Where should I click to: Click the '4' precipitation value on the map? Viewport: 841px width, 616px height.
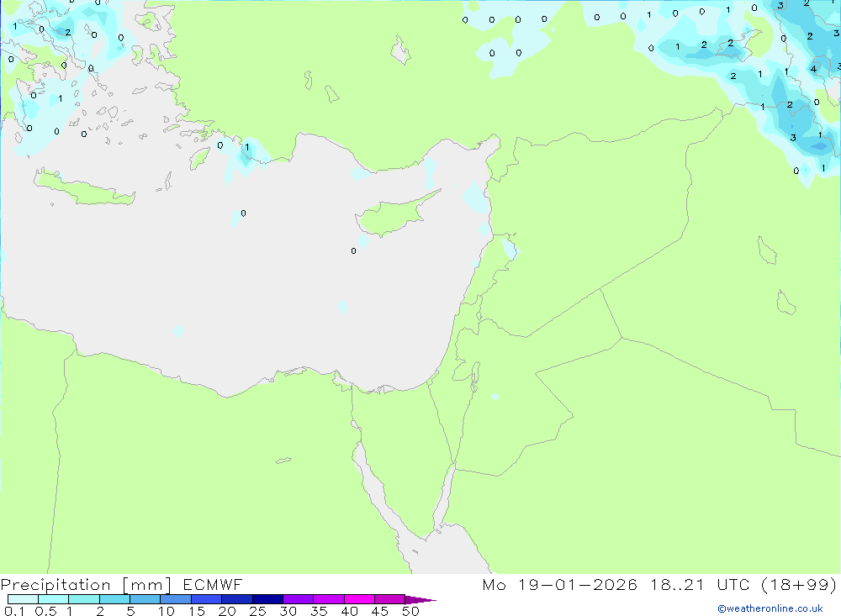(x=813, y=69)
